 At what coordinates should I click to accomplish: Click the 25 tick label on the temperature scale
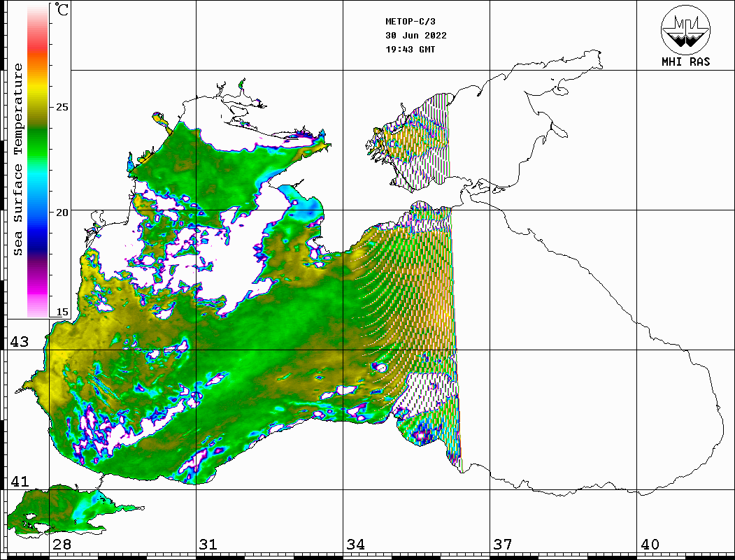point(62,107)
